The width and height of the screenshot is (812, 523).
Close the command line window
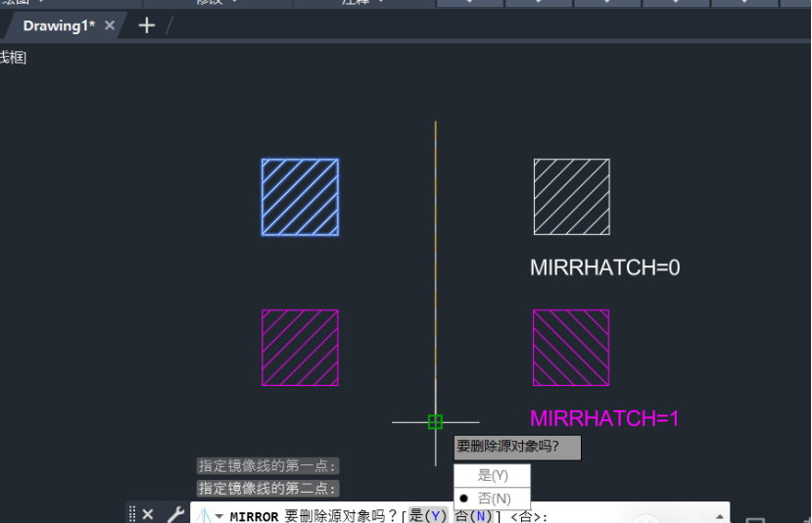[148, 514]
